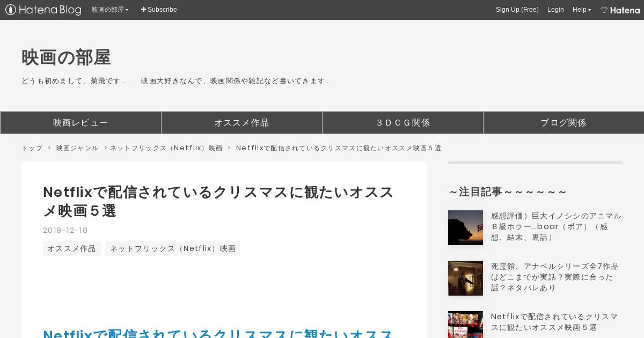This screenshot has height=338, width=644.
Task: Select the オススメ作品 navigation tab
Action: (241, 122)
